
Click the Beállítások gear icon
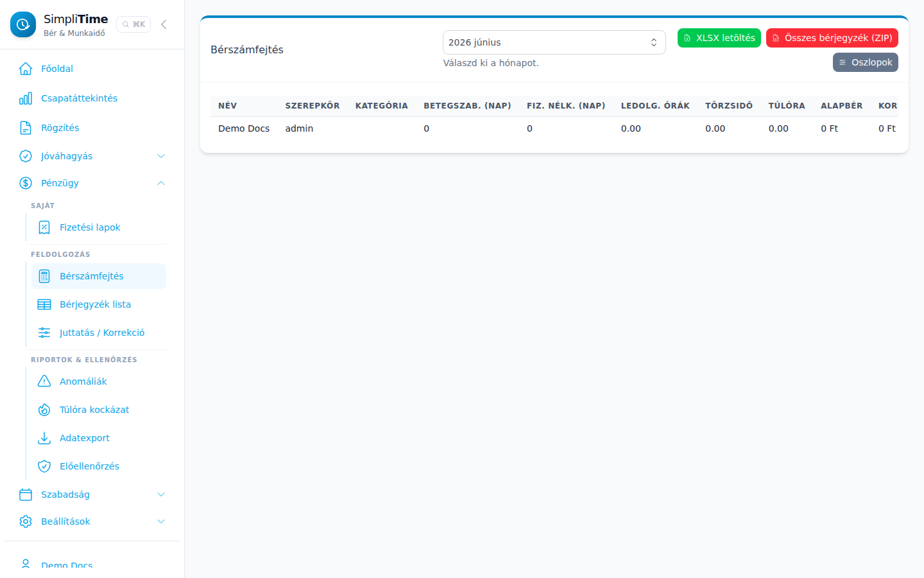coord(26,521)
